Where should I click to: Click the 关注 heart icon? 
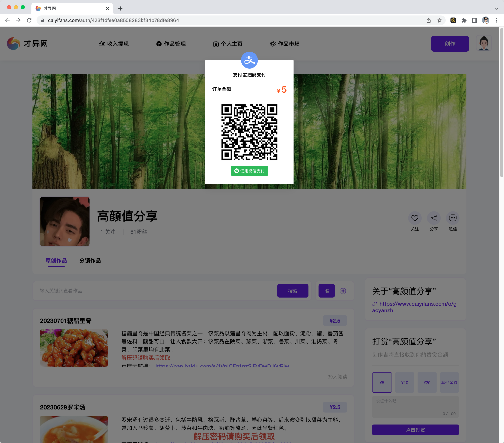415,218
